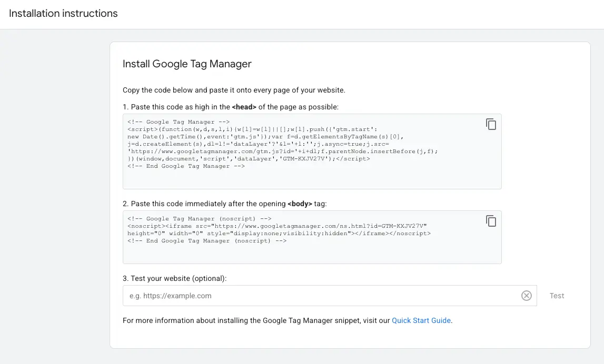Click the '<!-- Google Tag Manager (noscript) -->' line
Screen dimensions: 604x364
(199, 218)
